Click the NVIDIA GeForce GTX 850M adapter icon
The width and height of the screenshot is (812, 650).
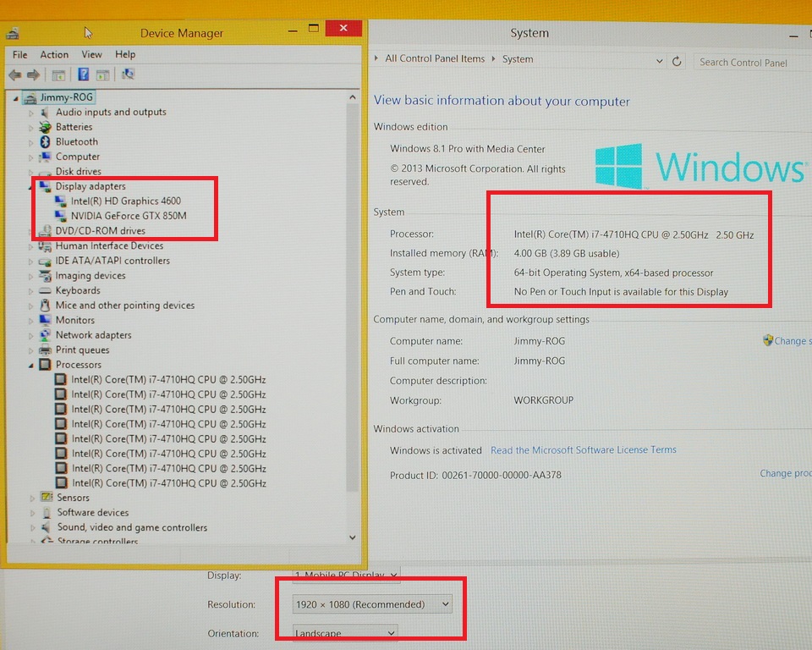point(61,216)
